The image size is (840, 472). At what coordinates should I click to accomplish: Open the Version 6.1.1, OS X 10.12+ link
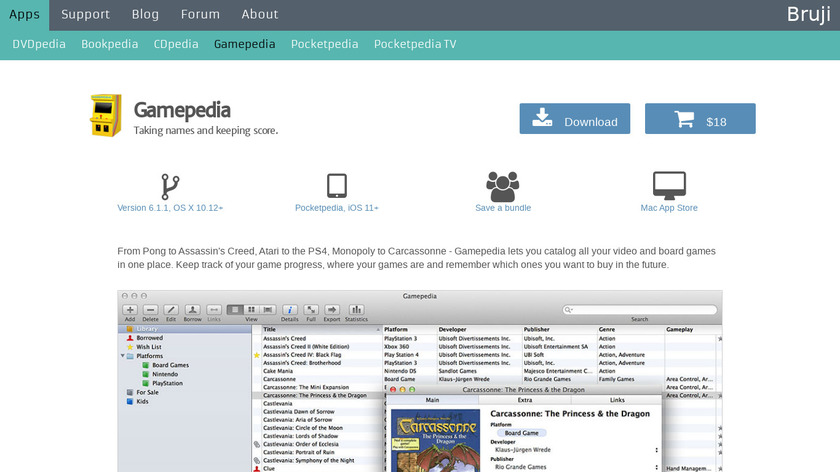170,208
